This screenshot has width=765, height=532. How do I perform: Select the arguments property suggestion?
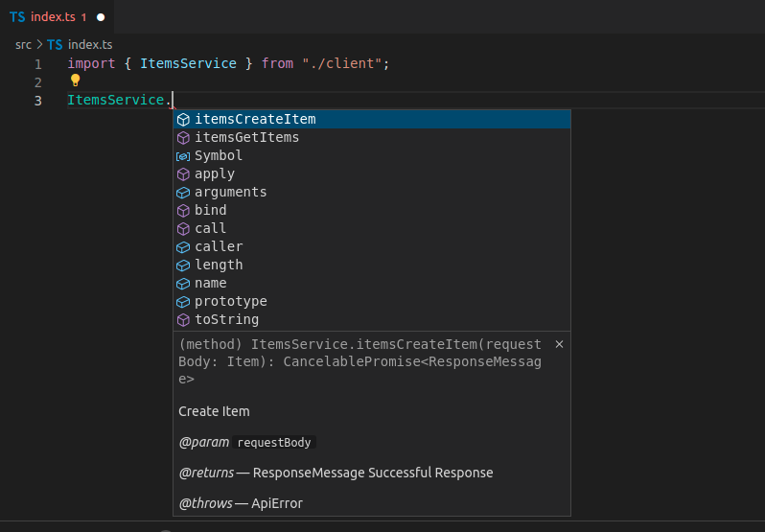[230, 192]
